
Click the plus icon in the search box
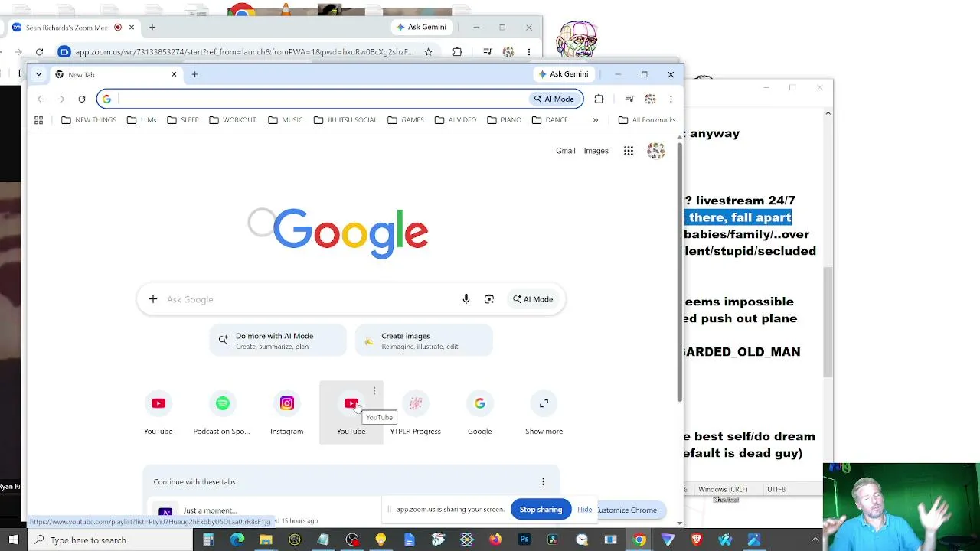[153, 299]
